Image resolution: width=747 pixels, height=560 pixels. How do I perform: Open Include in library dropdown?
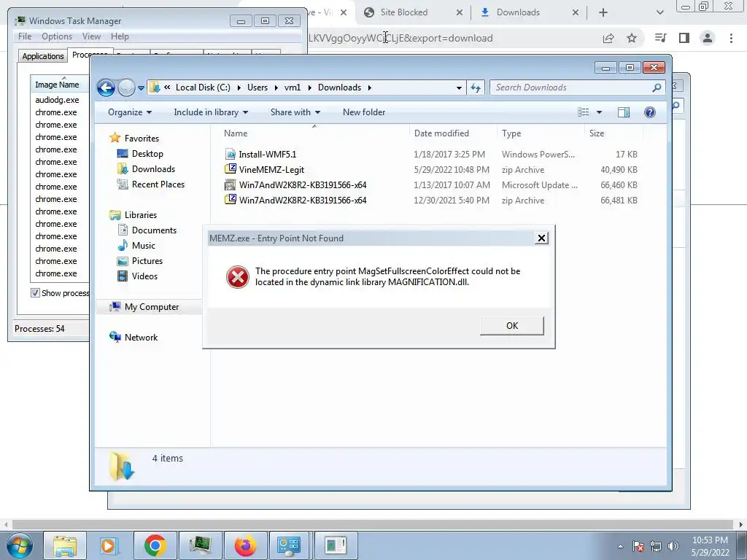[x=211, y=112]
